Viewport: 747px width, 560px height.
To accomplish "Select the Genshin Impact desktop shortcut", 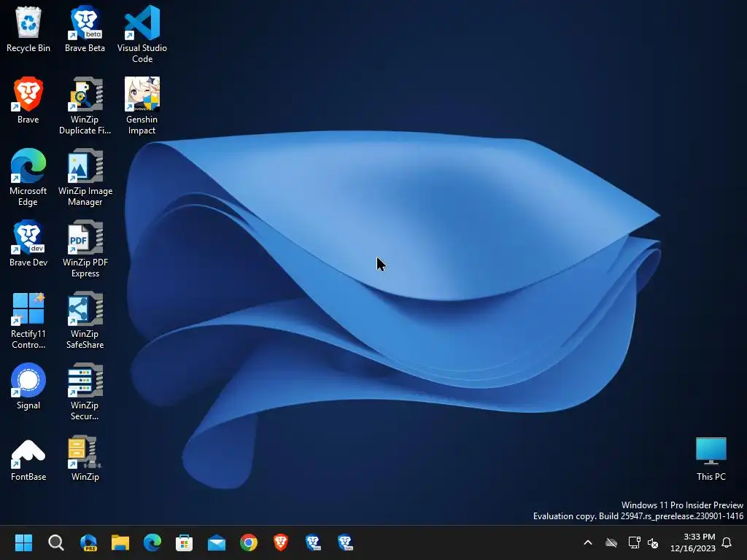I will pos(142,106).
